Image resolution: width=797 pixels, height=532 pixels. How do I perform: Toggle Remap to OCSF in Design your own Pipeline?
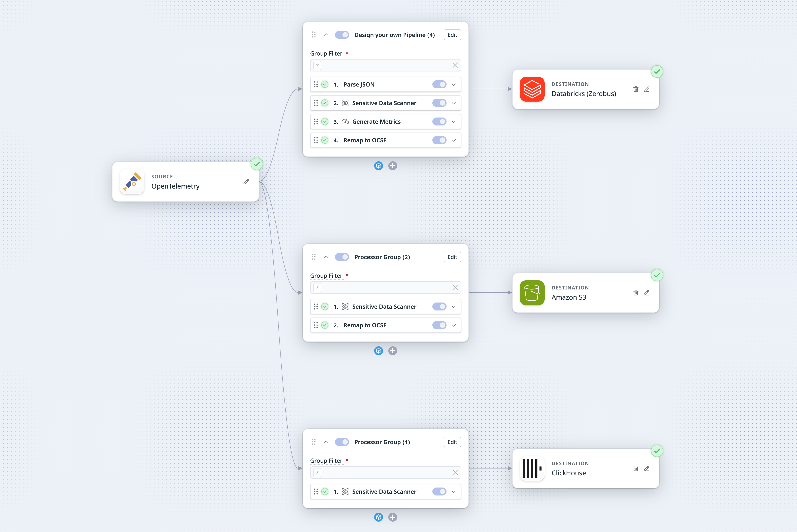(439, 140)
